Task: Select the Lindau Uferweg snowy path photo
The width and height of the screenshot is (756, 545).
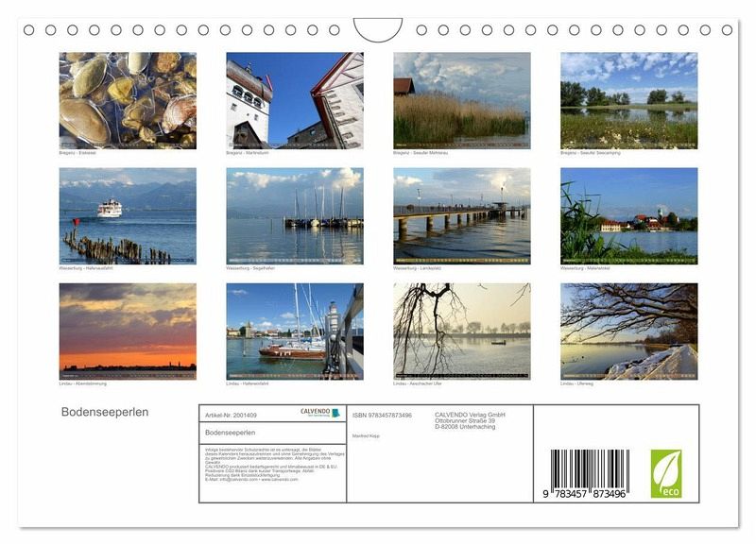Action: click(x=628, y=331)
